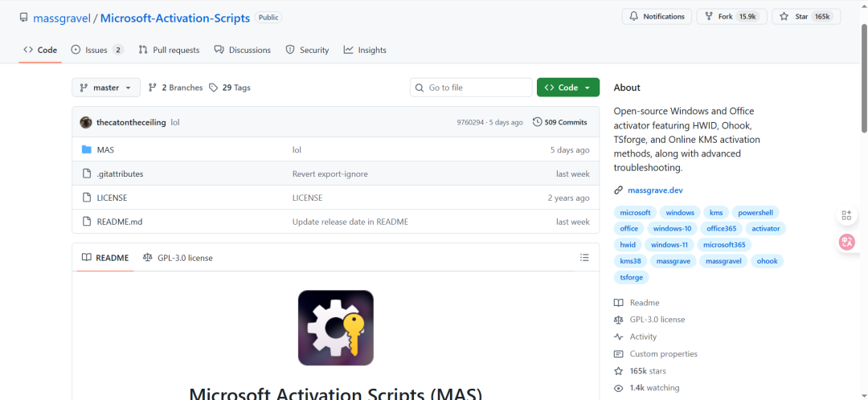Click the repository book icon beside massgravel
The height and width of the screenshot is (400, 868).
click(23, 18)
